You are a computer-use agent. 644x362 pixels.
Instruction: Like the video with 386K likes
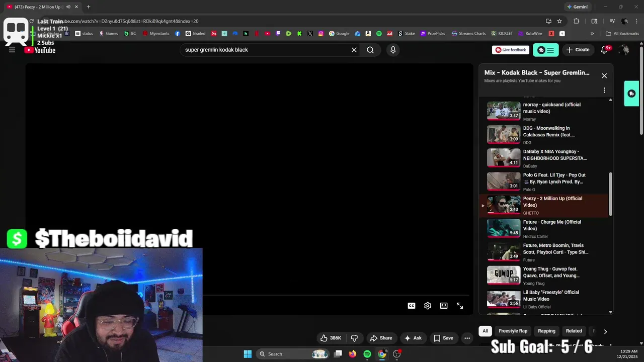coord(331,338)
